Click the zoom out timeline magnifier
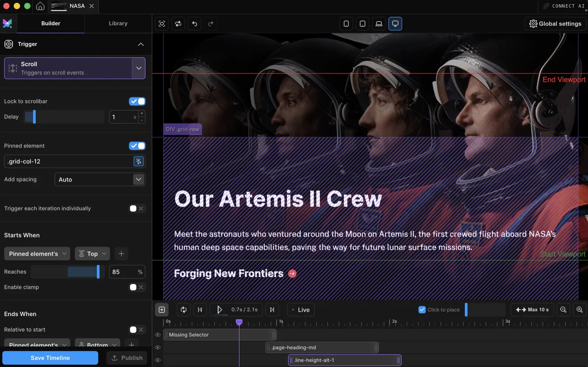This screenshot has width=588, height=367. coord(563,310)
